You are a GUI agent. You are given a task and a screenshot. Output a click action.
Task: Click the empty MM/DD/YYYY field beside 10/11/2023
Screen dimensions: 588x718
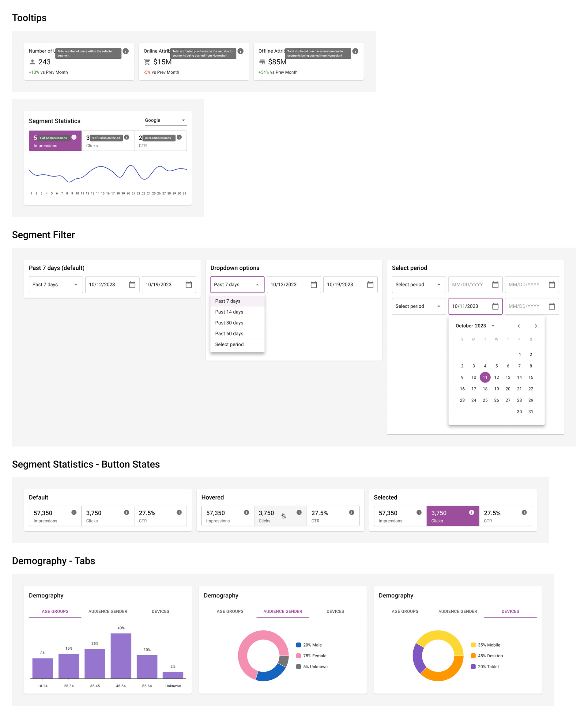532,306
